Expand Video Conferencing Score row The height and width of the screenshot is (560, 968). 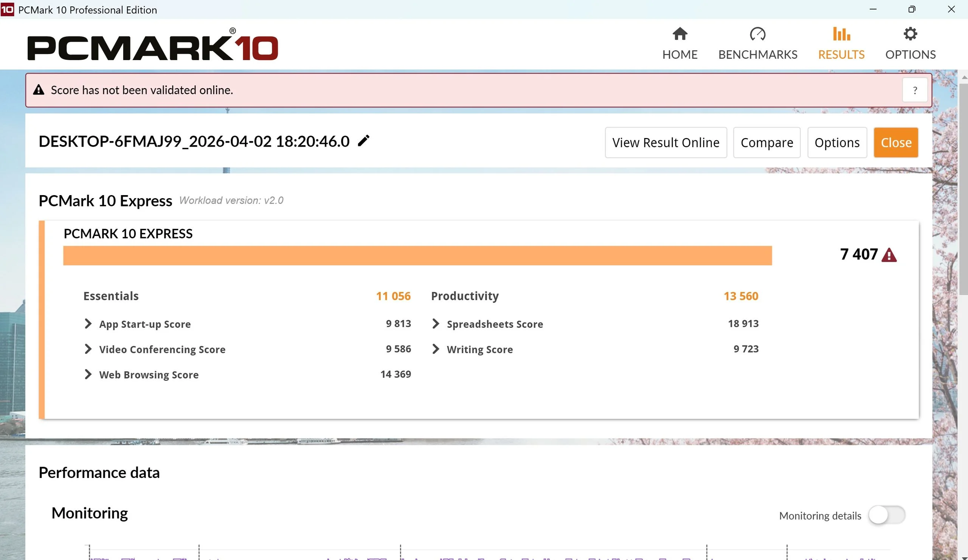point(88,349)
